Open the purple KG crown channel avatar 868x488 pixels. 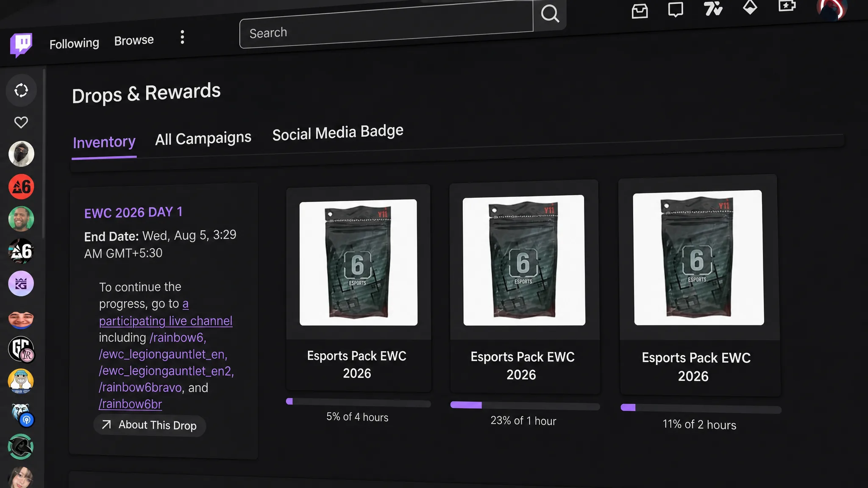(21, 283)
